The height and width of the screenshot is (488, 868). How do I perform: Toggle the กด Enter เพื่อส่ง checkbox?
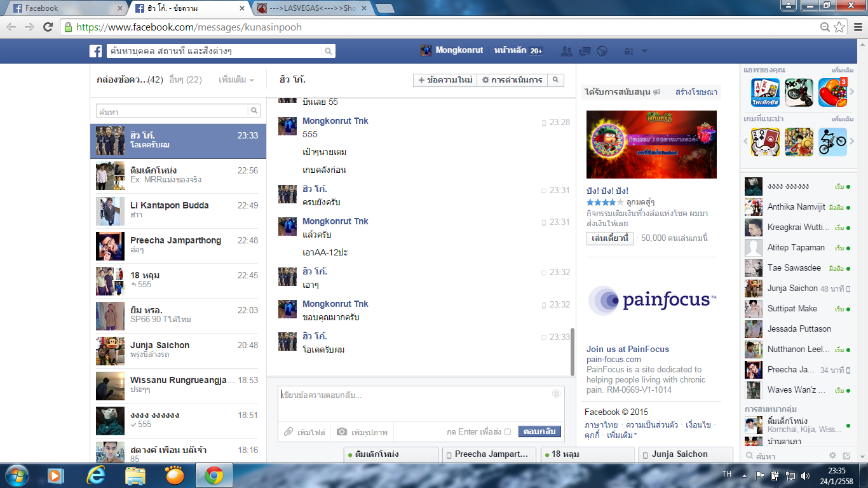click(x=507, y=432)
